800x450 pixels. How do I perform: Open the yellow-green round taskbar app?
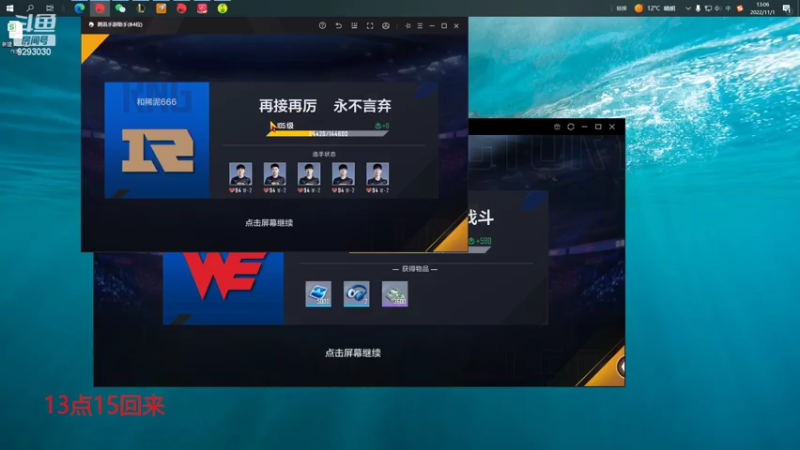tap(222, 8)
